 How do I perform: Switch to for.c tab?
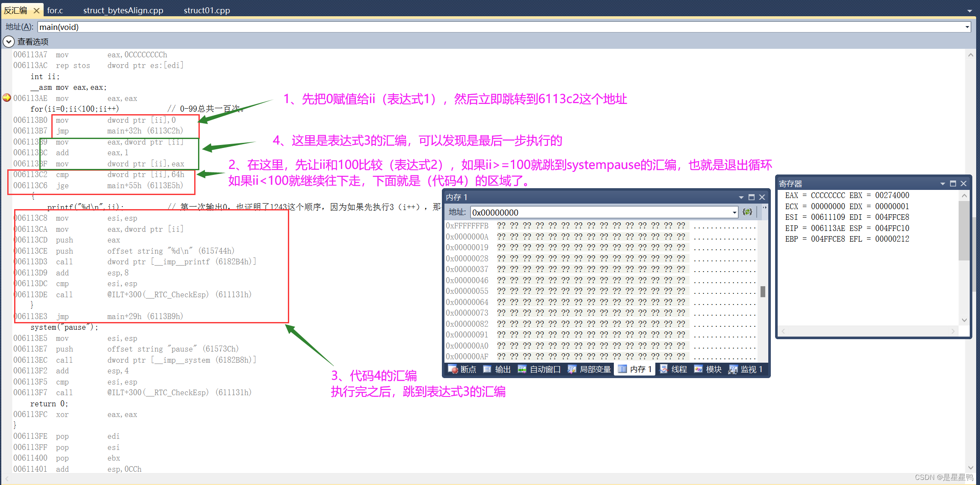(55, 10)
